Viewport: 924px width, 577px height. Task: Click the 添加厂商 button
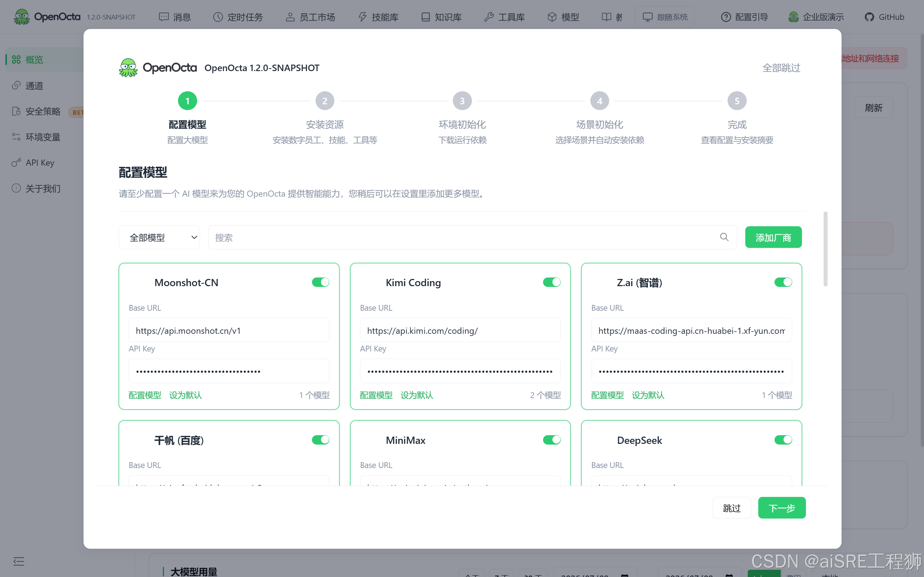point(773,237)
